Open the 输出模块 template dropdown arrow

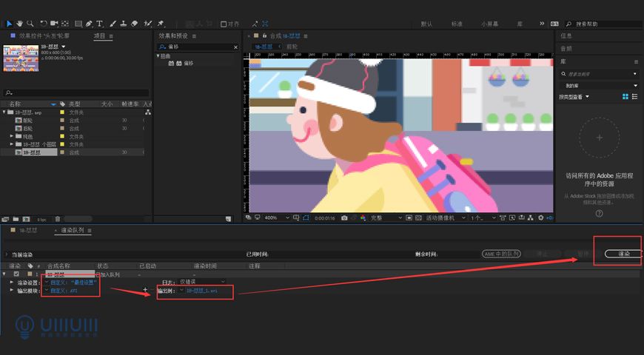pyautogui.click(x=47, y=291)
